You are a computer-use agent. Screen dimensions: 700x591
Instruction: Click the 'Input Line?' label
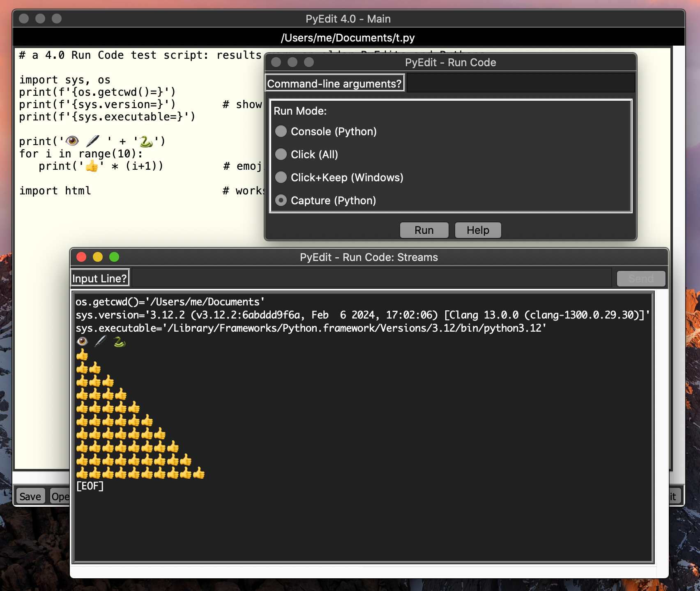[100, 278]
